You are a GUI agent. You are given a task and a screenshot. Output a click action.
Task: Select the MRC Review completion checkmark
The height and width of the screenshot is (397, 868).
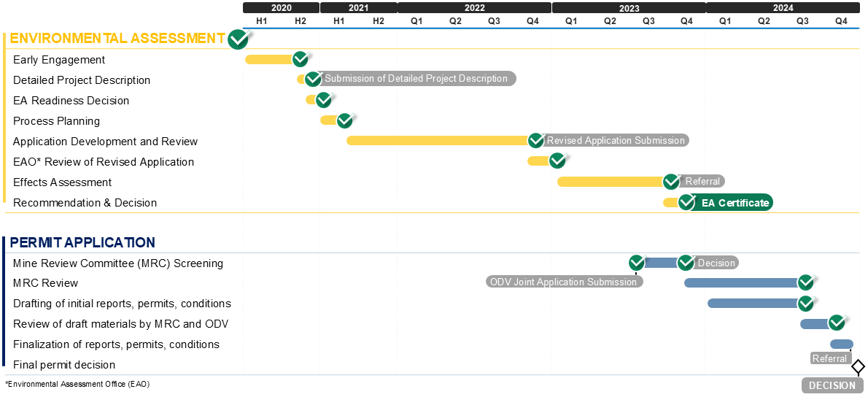(x=805, y=282)
